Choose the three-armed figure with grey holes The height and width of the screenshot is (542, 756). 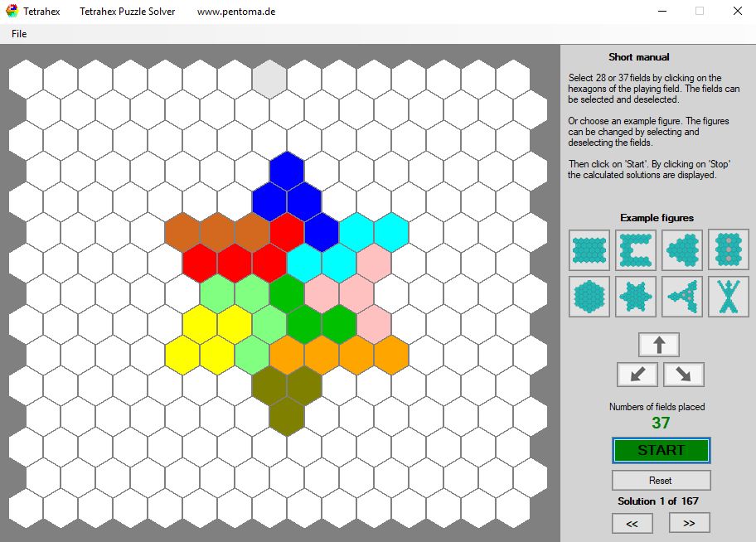pos(681,296)
